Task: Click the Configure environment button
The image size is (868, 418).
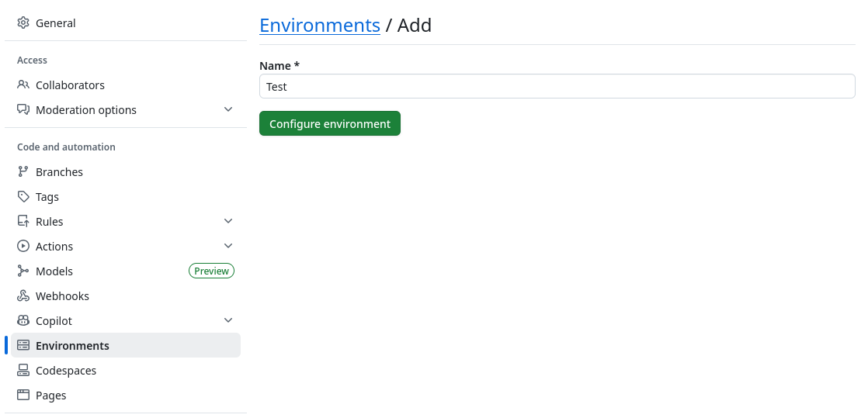Action: [329, 123]
